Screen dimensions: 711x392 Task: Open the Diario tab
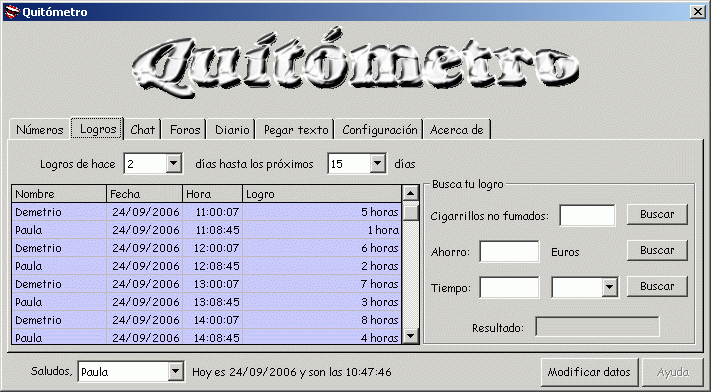coord(232,129)
